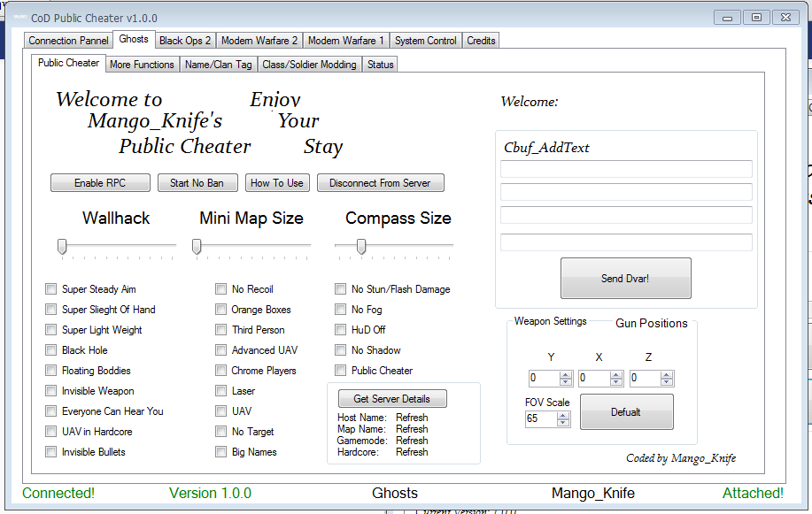The height and width of the screenshot is (514, 812).
Task: Check the No Shadow option
Action: pos(340,350)
